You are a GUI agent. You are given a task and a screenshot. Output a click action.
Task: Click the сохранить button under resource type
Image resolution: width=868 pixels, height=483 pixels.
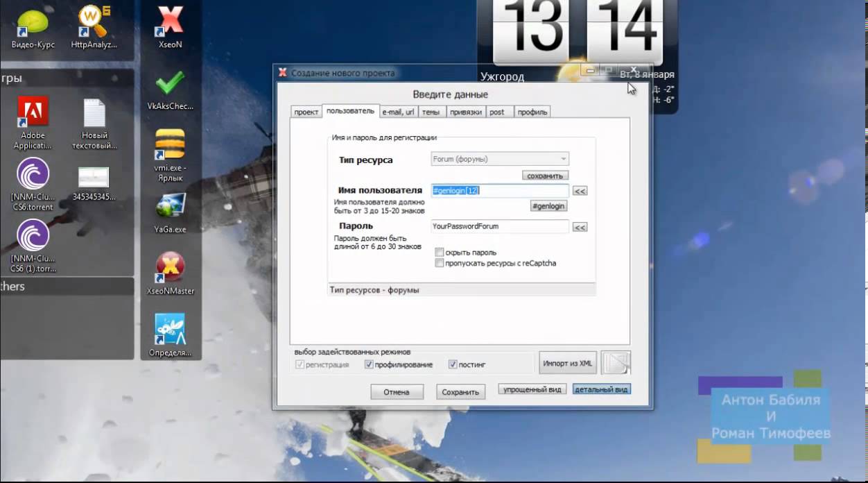(x=546, y=176)
